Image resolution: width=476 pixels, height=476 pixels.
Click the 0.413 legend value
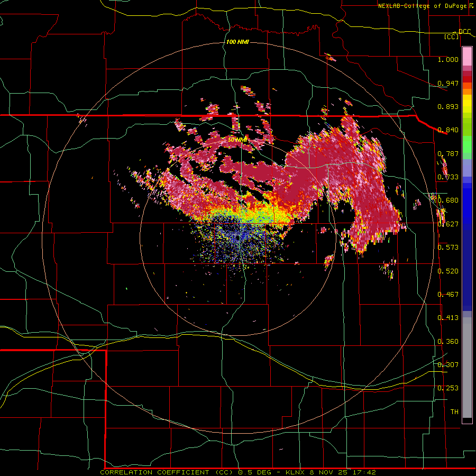click(448, 317)
